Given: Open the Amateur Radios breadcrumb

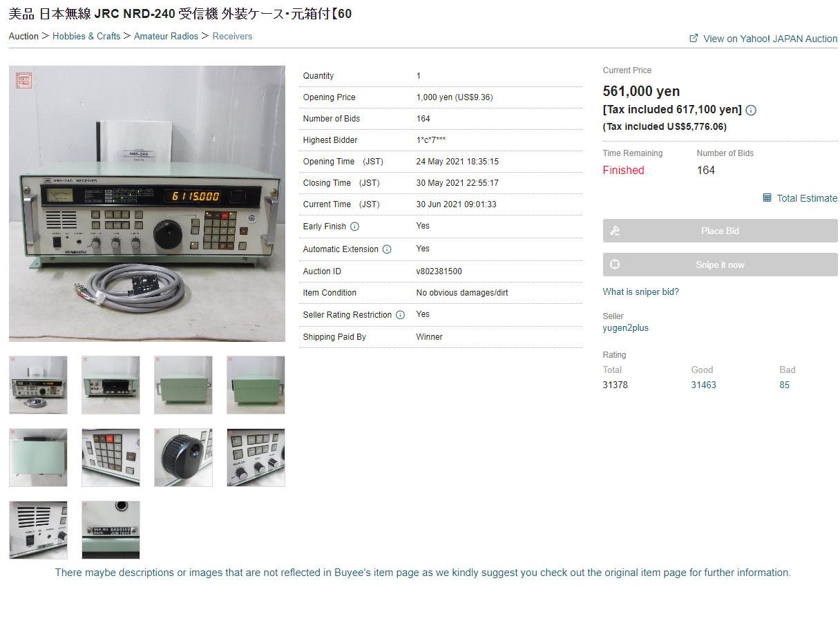Looking at the screenshot, I should 166,36.
